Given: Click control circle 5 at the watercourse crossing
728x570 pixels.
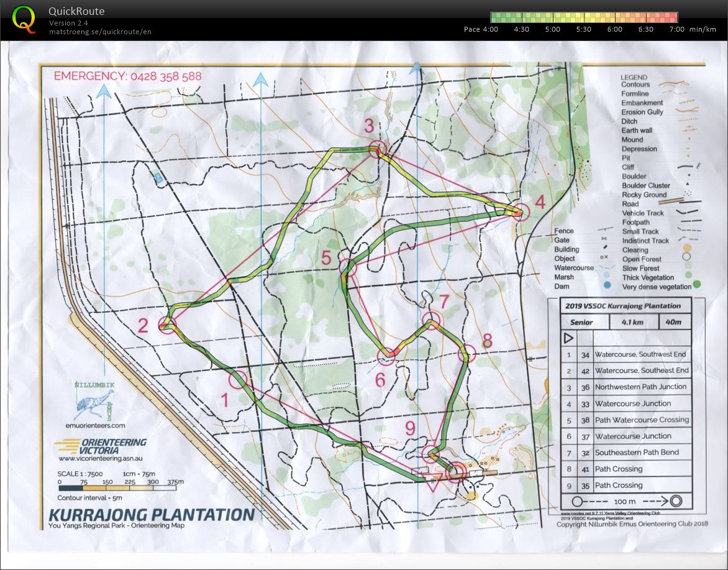Looking at the screenshot, I should click(347, 269).
